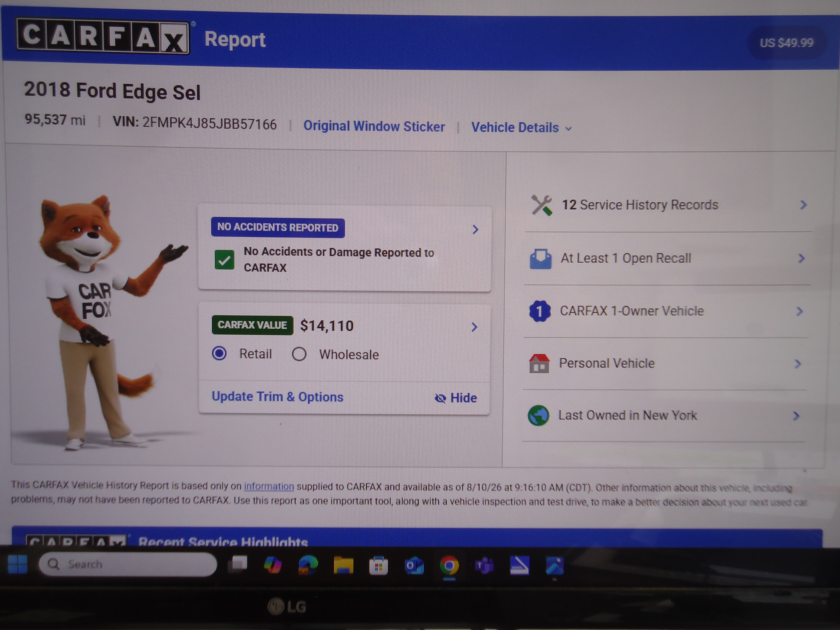Open Task View in taskbar
The height and width of the screenshot is (630, 840).
pyautogui.click(x=238, y=564)
